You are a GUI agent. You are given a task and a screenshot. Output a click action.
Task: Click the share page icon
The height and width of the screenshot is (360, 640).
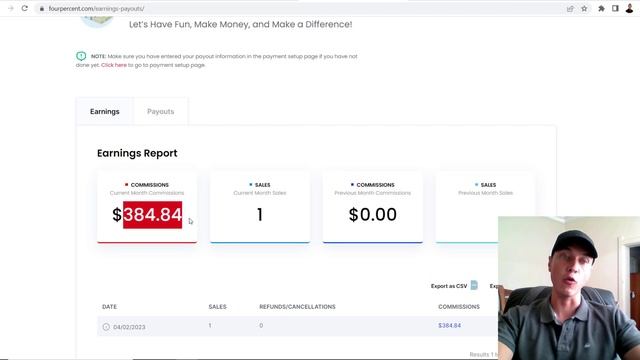point(570,9)
